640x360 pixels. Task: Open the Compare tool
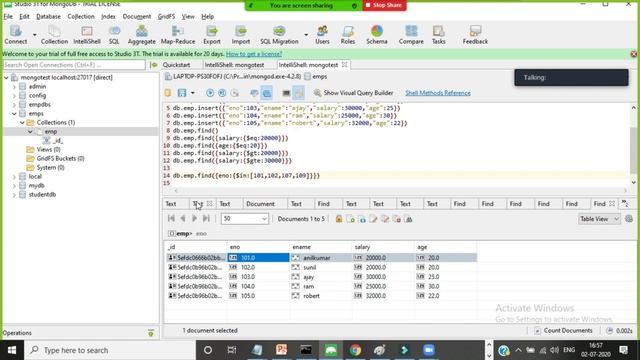click(411, 34)
